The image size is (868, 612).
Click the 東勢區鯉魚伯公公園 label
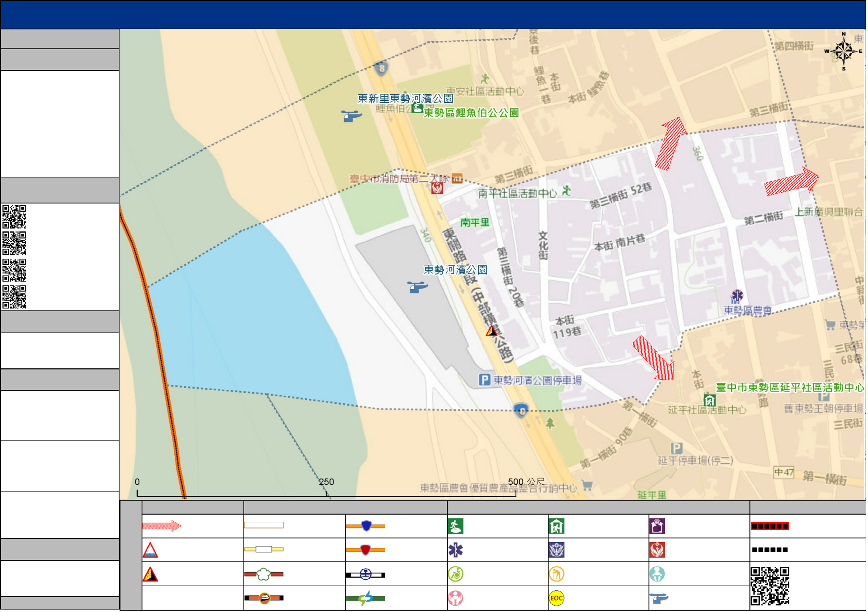click(471, 113)
